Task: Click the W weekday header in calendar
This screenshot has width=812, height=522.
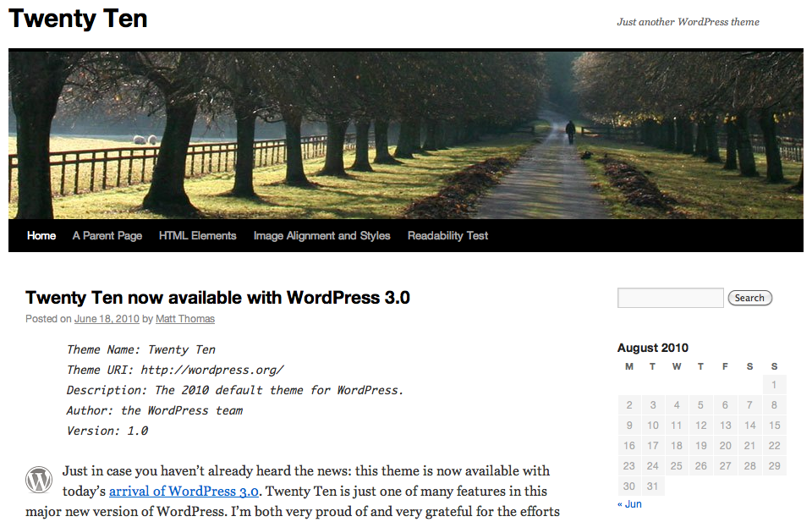Action: click(x=677, y=366)
